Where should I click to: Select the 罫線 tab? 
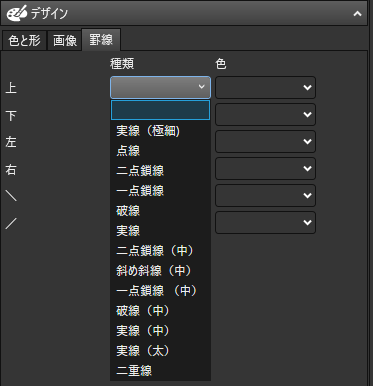pos(101,40)
